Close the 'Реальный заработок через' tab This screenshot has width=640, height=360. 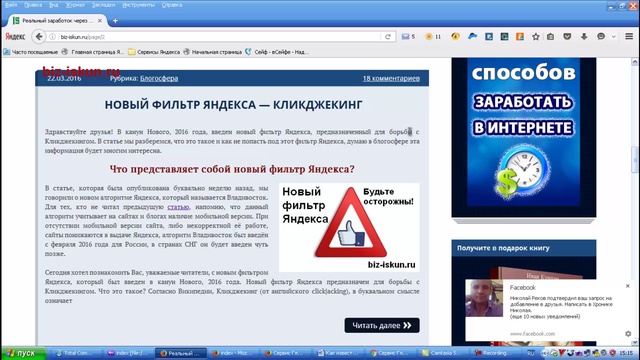100,20
